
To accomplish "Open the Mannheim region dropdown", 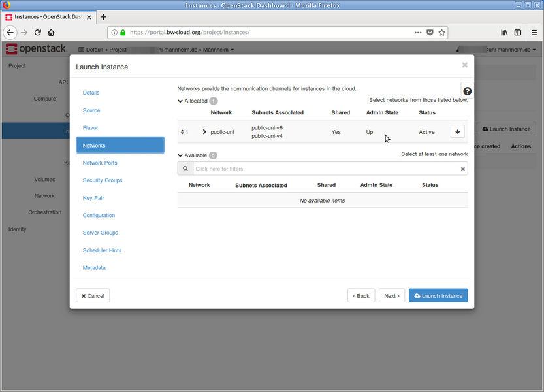I will [x=219, y=49].
